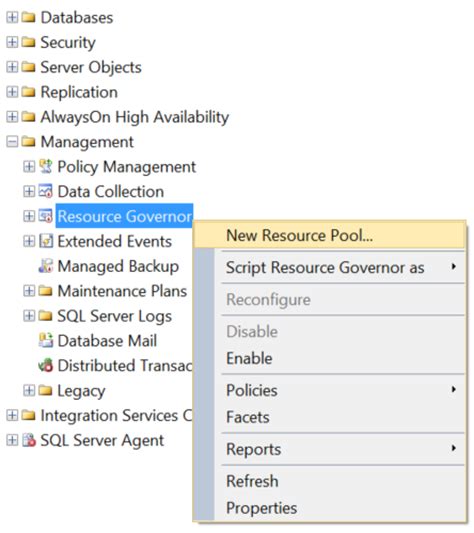
Task: Open the Reports submenu
Action: tap(329, 449)
